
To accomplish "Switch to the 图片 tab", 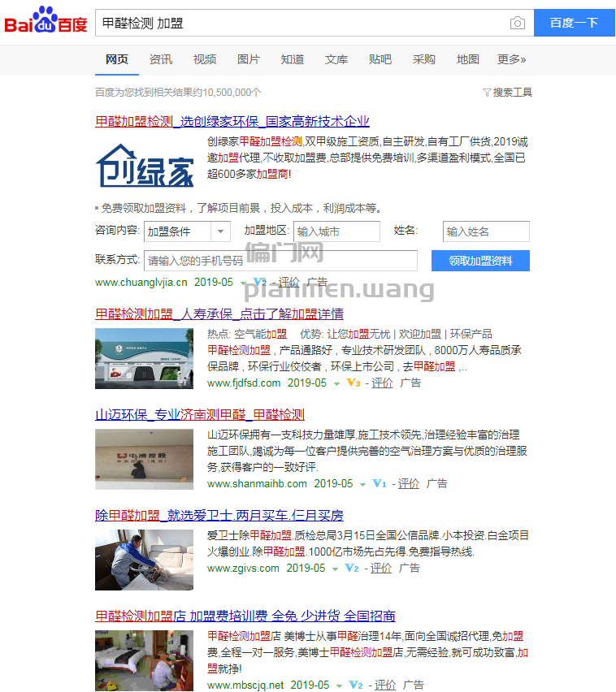I will tap(248, 59).
